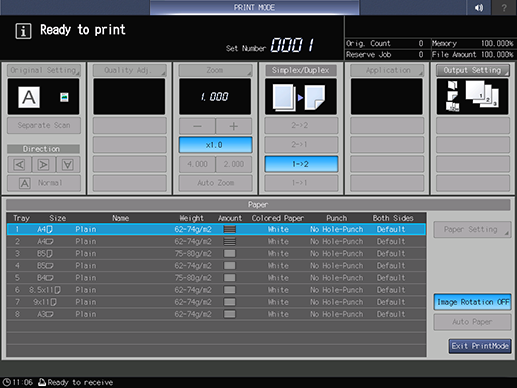Screen dimensions: 517x388
Task: Open the Simplex/Duplex header
Action: tap(301, 70)
